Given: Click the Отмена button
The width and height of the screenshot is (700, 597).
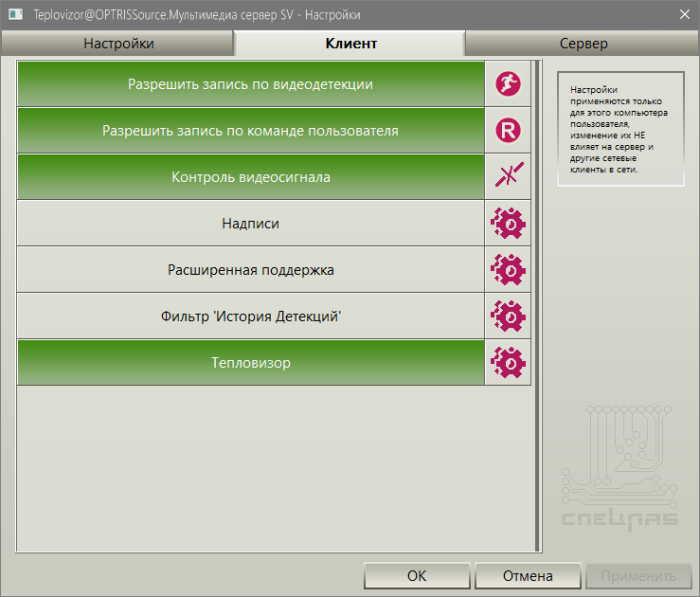Looking at the screenshot, I should pos(528,575).
